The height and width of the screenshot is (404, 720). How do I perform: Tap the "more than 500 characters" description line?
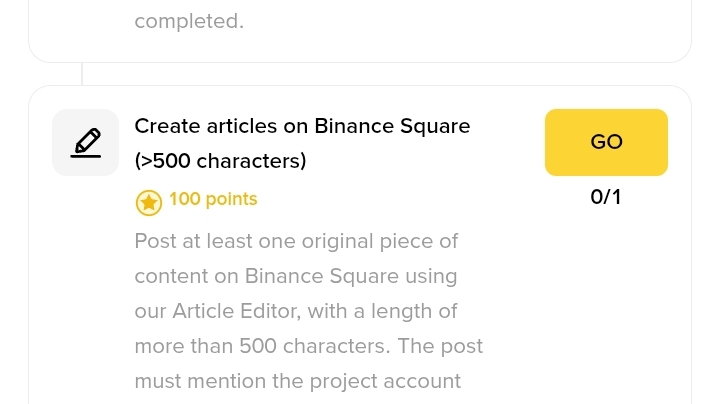[308, 347]
